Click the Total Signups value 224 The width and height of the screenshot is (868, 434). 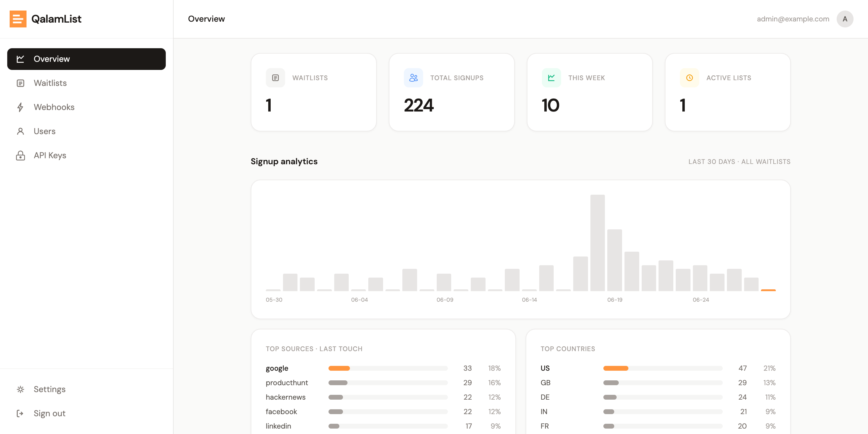(419, 105)
